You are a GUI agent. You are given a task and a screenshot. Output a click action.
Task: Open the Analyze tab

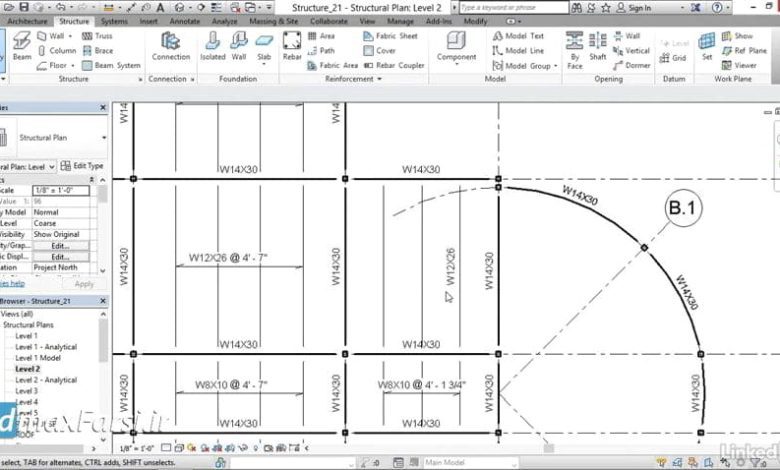224,21
